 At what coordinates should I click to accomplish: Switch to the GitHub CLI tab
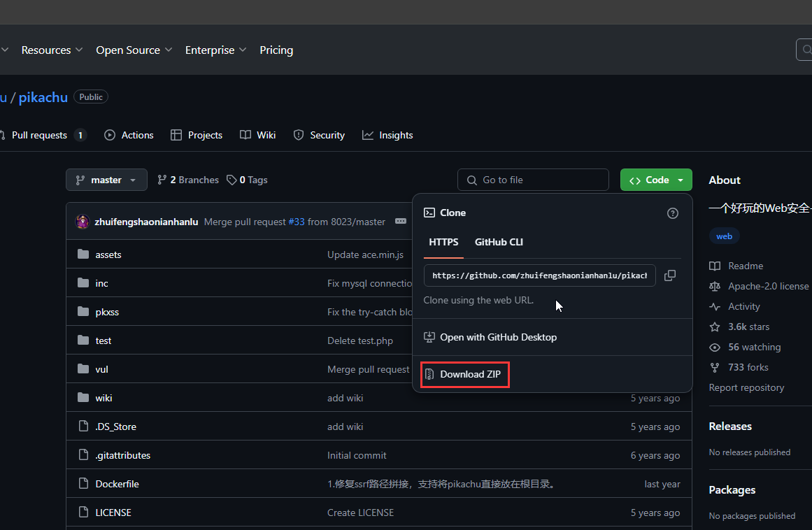click(x=499, y=242)
